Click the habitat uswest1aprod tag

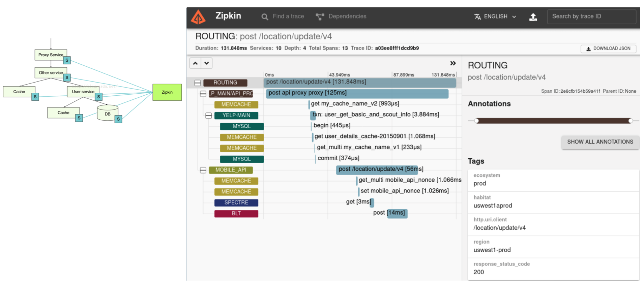point(553,202)
